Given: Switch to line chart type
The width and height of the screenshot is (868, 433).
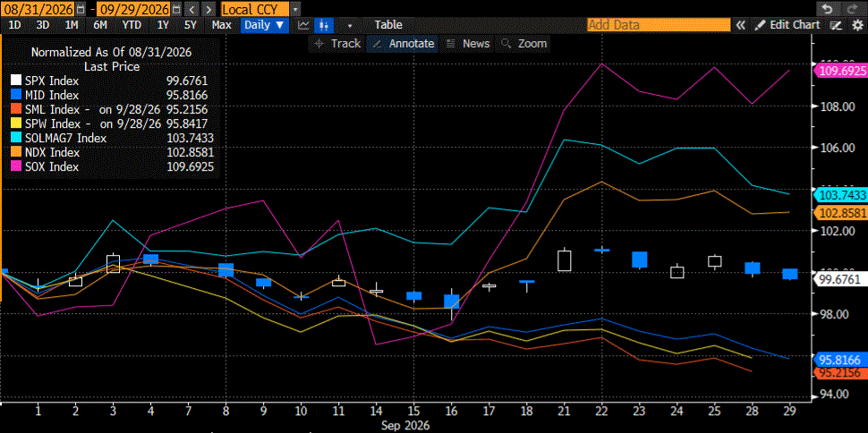Looking at the screenshot, I should pyautogui.click(x=303, y=25).
